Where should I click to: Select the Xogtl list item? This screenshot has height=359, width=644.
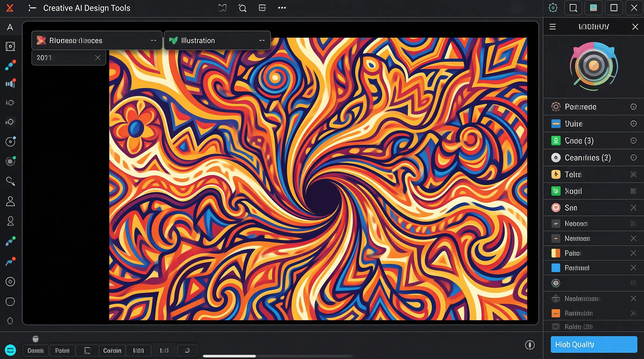(x=593, y=191)
